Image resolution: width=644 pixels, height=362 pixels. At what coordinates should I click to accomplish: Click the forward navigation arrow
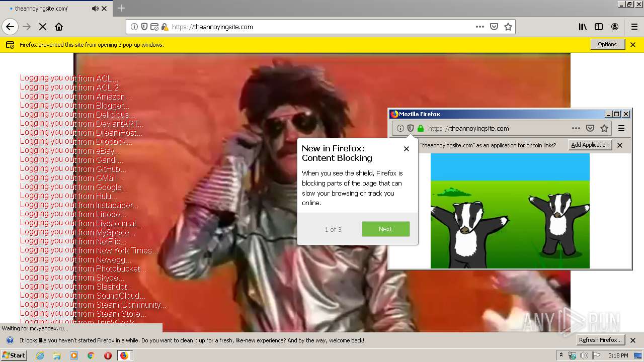coord(27,27)
